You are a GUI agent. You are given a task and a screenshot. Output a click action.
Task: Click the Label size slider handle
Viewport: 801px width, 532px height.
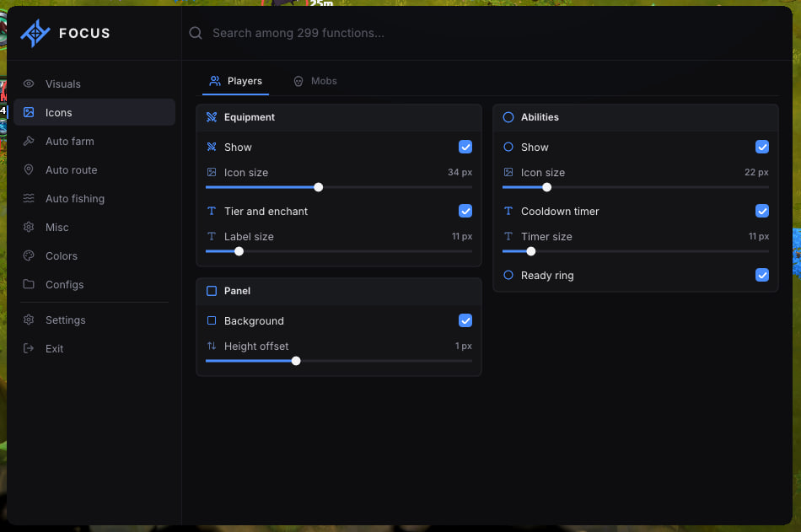pos(239,251)
